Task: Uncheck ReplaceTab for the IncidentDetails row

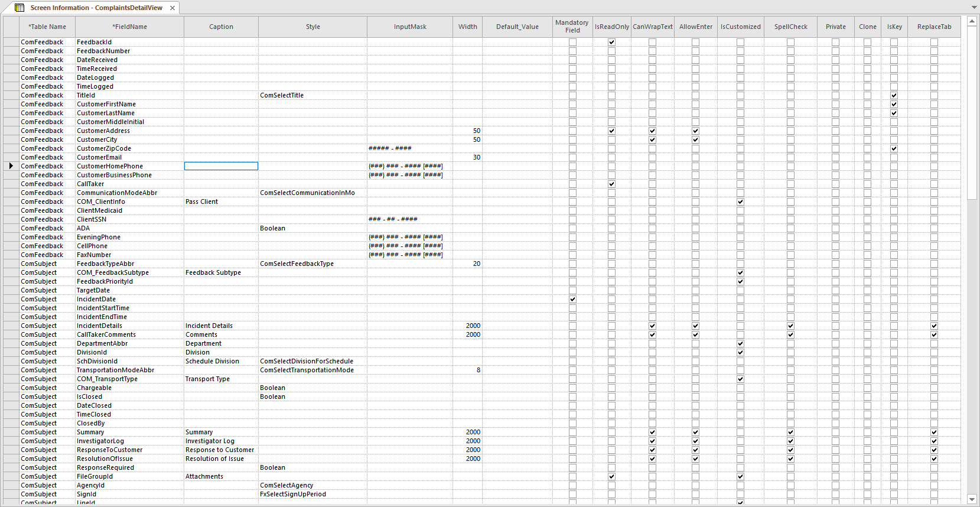Action: coord(934,326)
